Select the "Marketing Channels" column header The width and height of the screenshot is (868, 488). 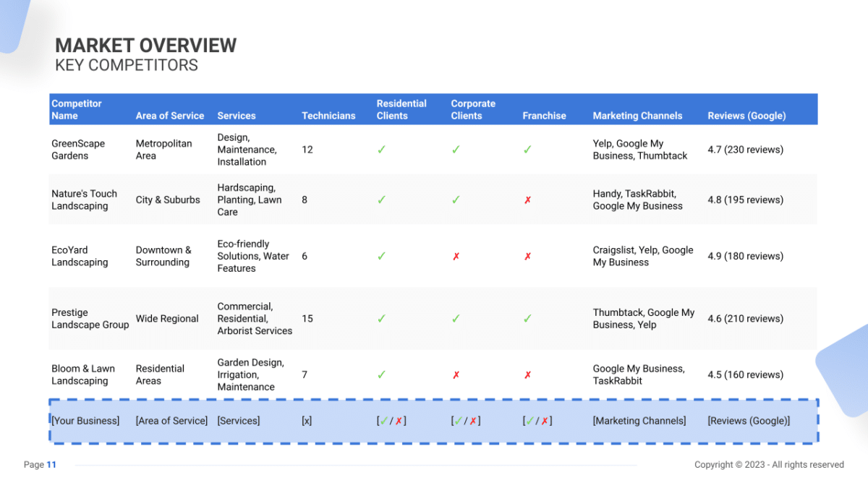tap(637, 116)
